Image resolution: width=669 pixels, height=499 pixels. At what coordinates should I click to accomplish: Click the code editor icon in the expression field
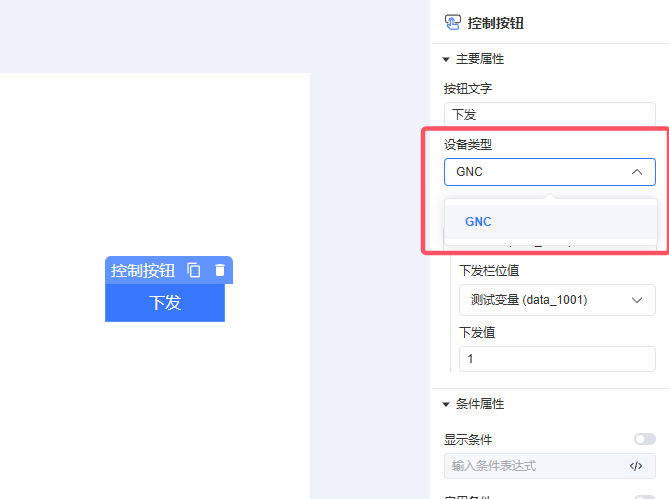pyautogui.click(x=636, y=466)
